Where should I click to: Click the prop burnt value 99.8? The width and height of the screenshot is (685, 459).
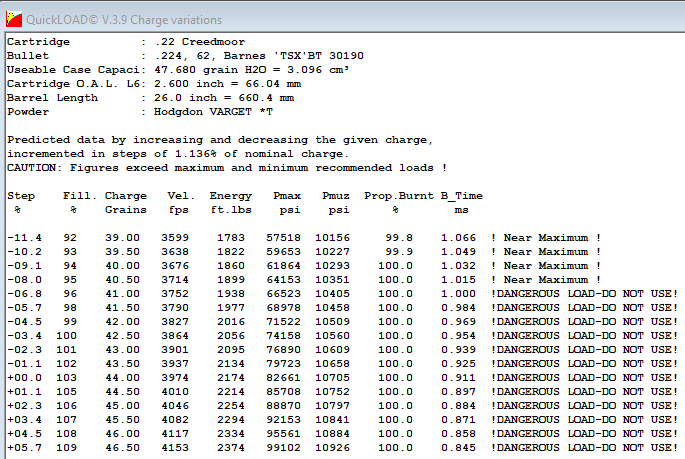pyautogui.click(x=399, y=238)
